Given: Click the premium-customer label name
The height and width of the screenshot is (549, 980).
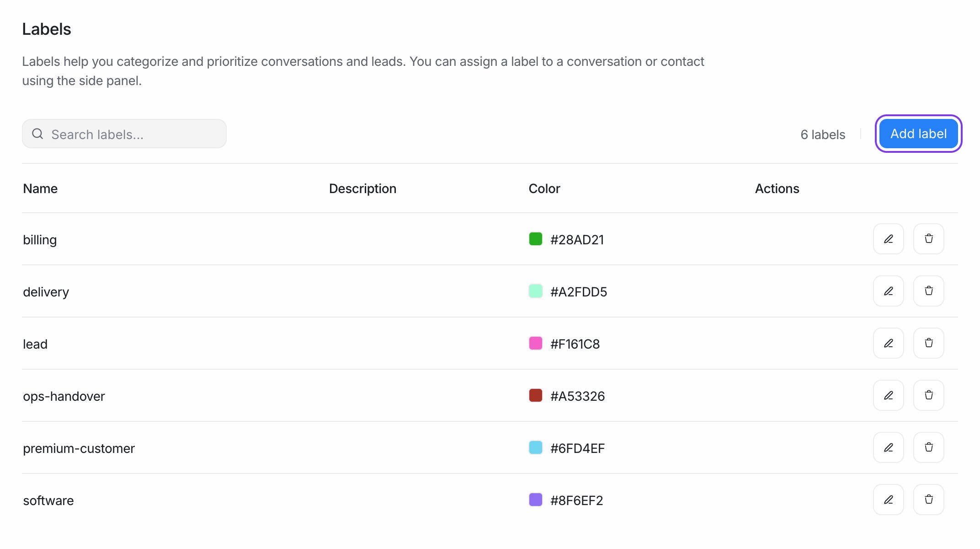Looking at the screenshot, I should [79, 448].
